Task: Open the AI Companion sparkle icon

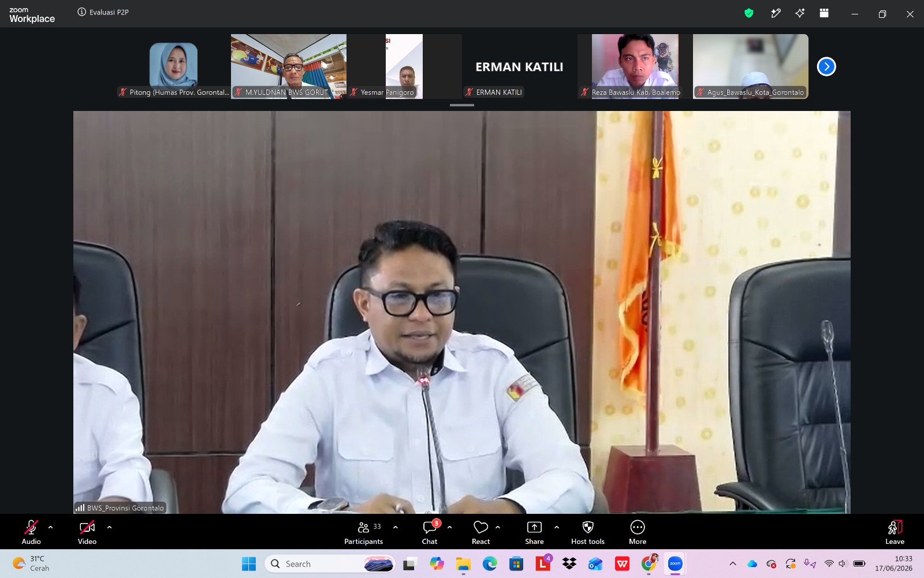Action: click(800, 13)
